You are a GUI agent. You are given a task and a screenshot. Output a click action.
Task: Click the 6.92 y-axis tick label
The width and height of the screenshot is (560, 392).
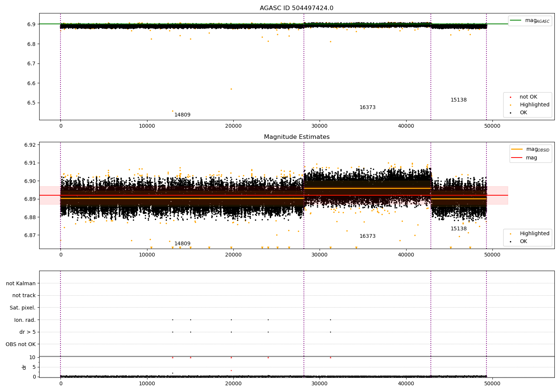(x=31, y=145)
